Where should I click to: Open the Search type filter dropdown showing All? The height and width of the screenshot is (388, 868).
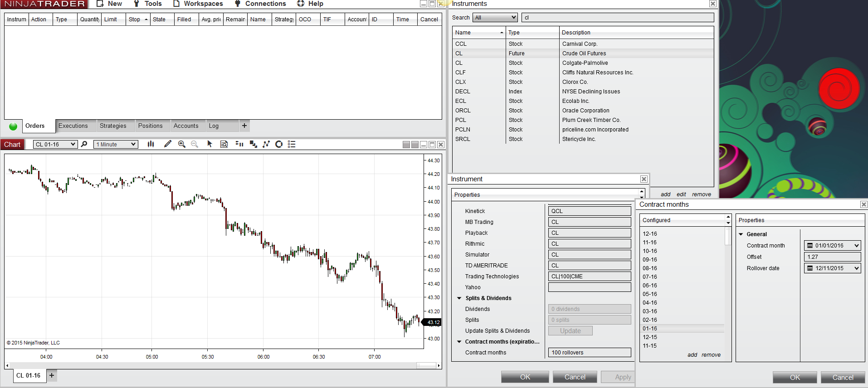[x=495, y=18]
